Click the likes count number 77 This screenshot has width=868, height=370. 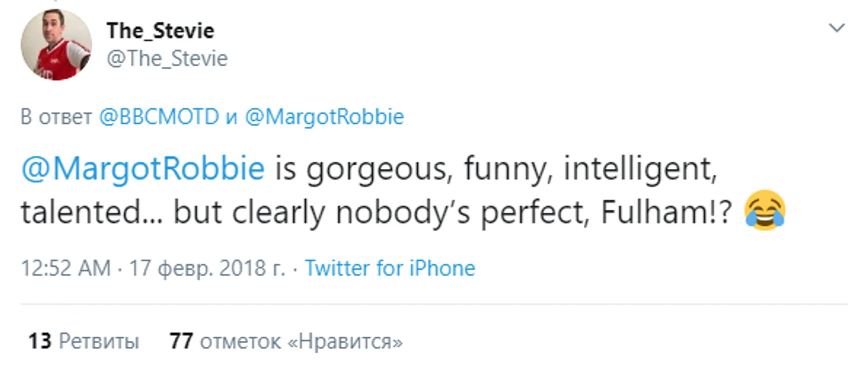[181, 341]
